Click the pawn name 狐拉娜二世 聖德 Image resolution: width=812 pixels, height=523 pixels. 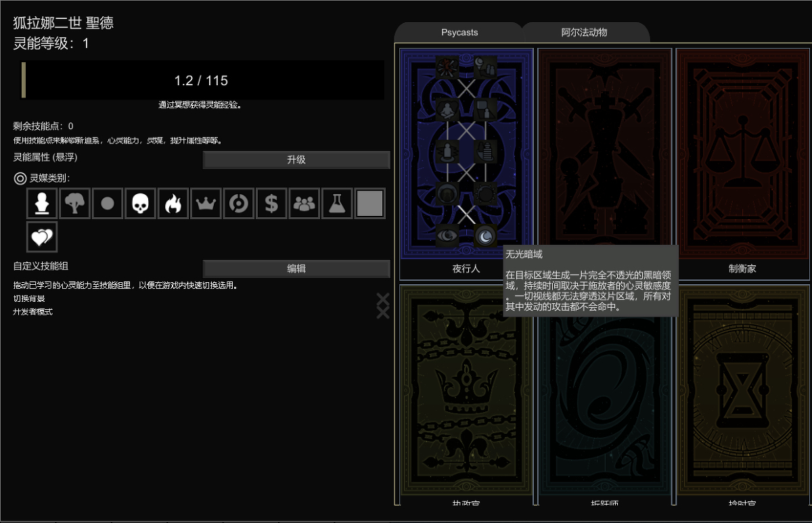pyautogui.click(x=64, y=23)
